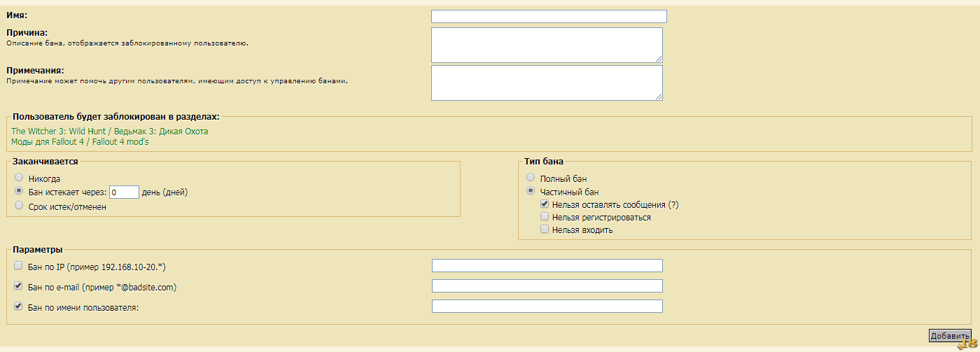The width and height of the screenshot is (980, 352).
Task: Select the Никогда radio button
Action: tap(19, 178)
